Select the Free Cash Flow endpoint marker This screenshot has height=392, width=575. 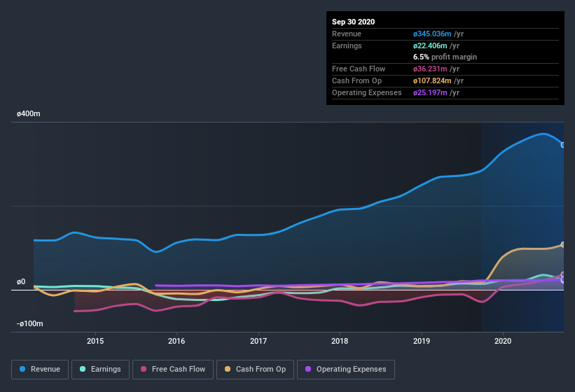[x=563, y=274]
